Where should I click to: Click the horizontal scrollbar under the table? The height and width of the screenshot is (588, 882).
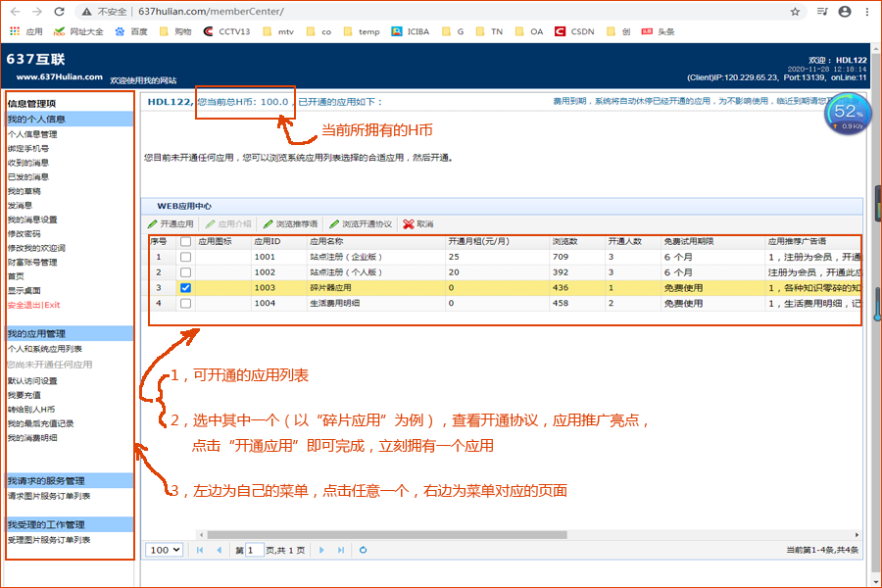click(x=490, y=534)
